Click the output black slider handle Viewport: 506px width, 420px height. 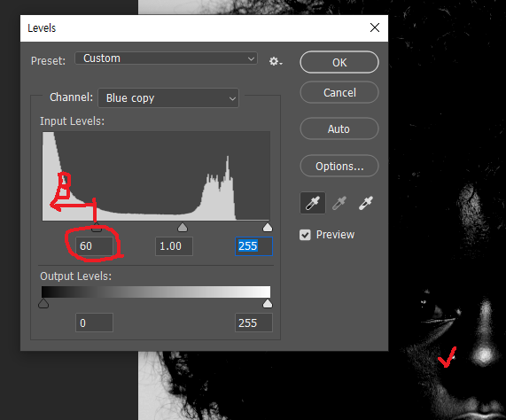[x=43, y=304]
